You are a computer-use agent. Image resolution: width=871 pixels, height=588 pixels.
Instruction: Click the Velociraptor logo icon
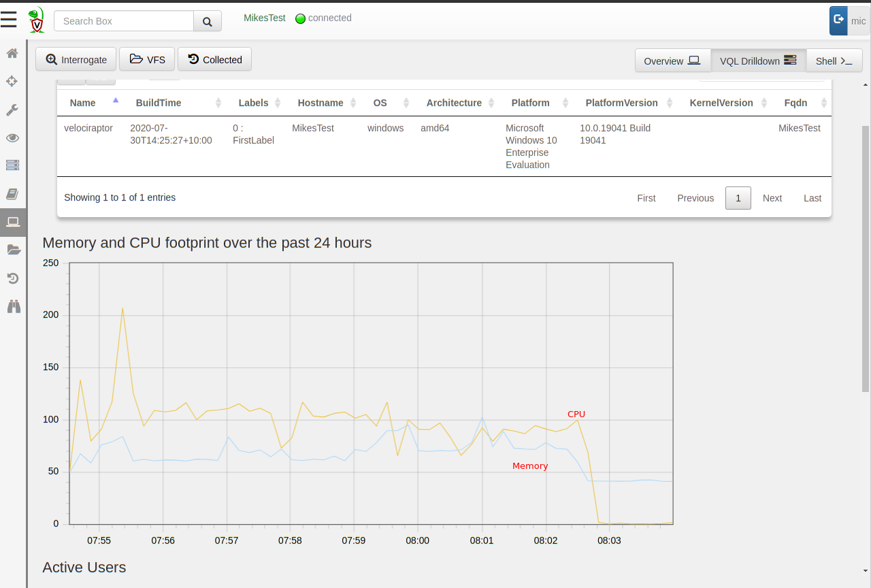[36, 20]
